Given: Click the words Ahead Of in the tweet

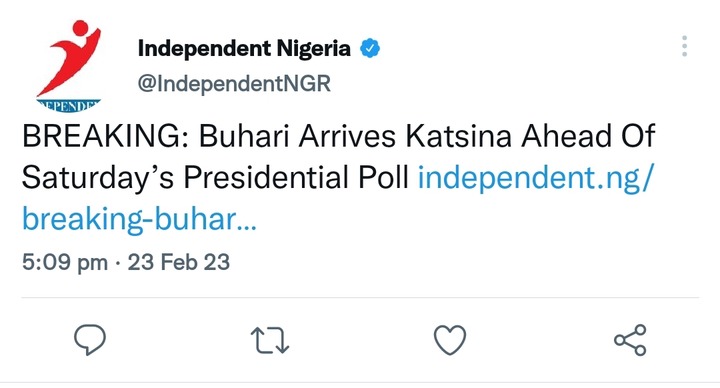Looking at the screenshot, I should pos(588,136).
